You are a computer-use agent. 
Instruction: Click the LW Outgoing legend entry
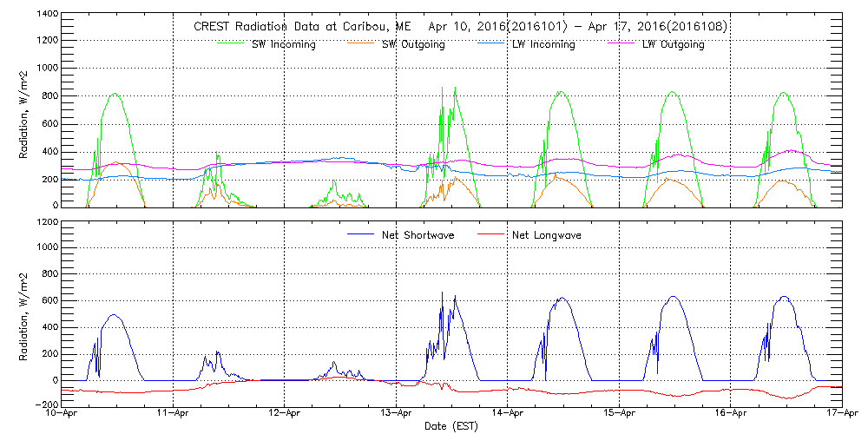(673, 44)
